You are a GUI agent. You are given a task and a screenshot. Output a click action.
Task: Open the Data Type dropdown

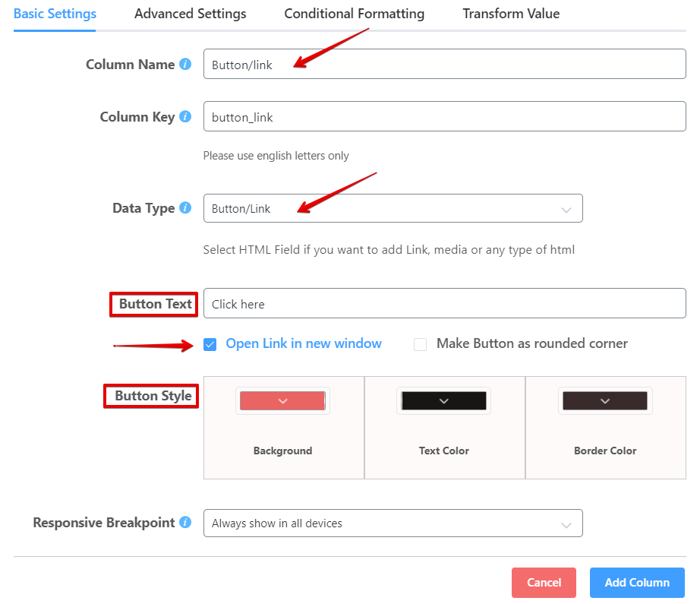click(393, 208)
